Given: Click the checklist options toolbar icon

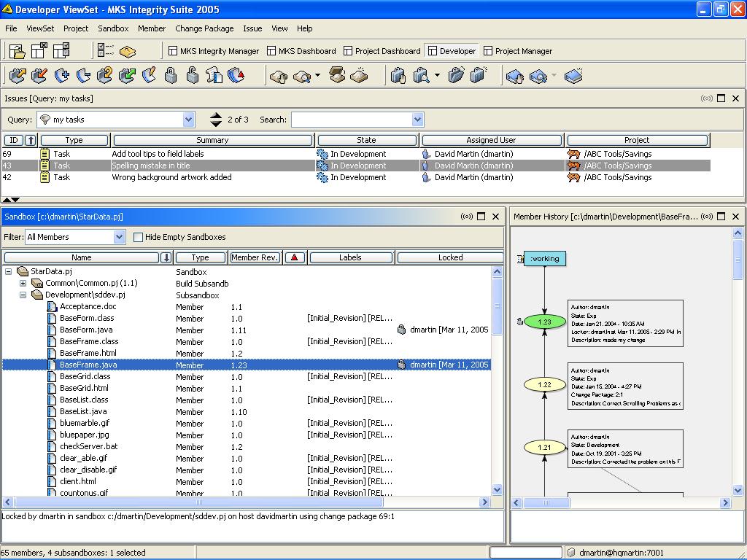Looking at the screenshot, I should (x=105, y=50).
